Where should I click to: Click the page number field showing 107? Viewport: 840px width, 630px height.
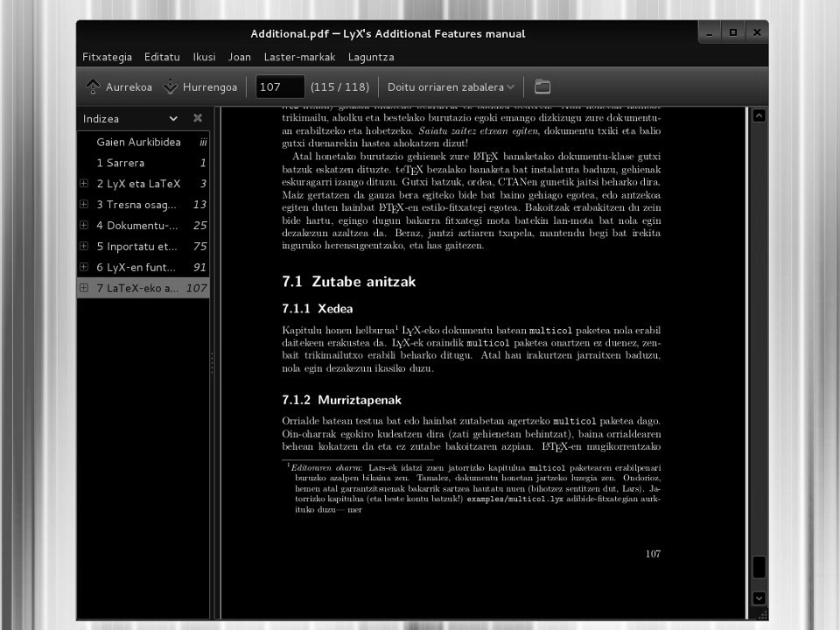(x=280, y=87)
